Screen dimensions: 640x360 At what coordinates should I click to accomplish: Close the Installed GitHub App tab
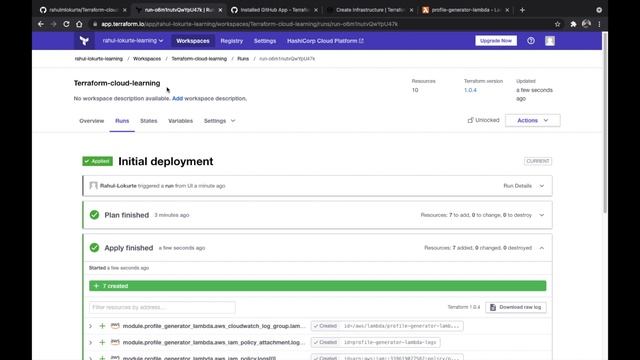pos(316,10)
